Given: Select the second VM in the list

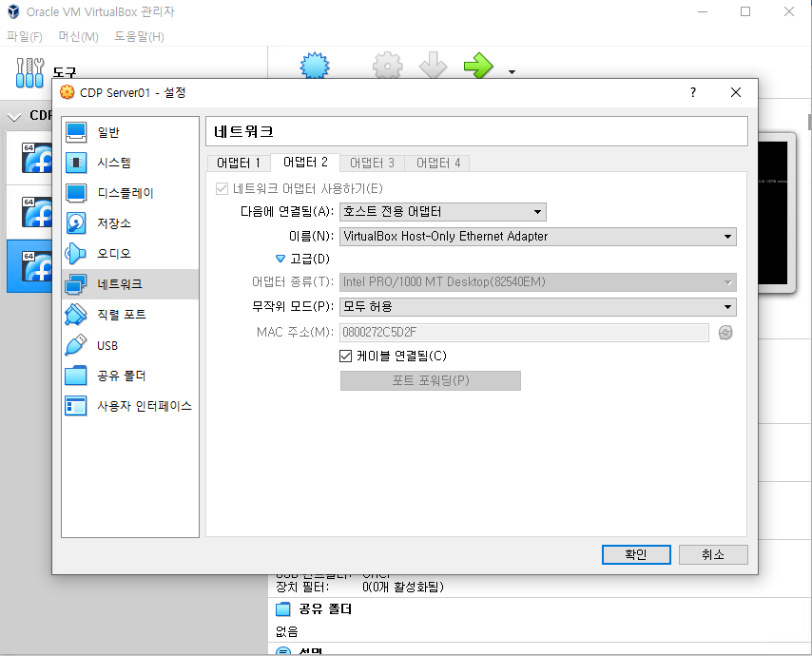Looking at the screenshot, I should [29, 212].
